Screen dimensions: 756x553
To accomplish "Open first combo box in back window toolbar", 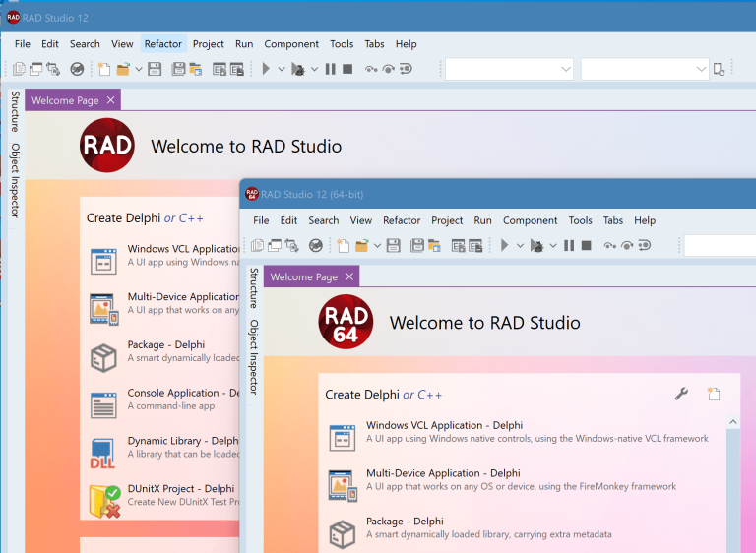I will point(509,70).
